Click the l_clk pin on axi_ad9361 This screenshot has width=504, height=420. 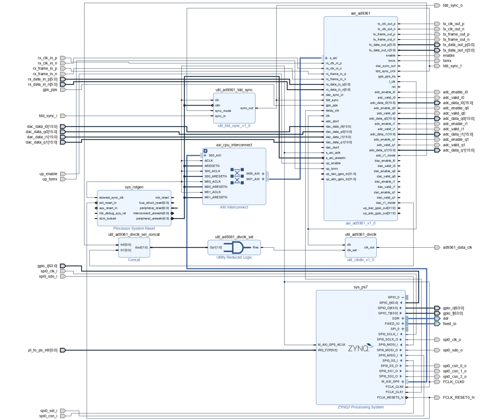point(392,82)
